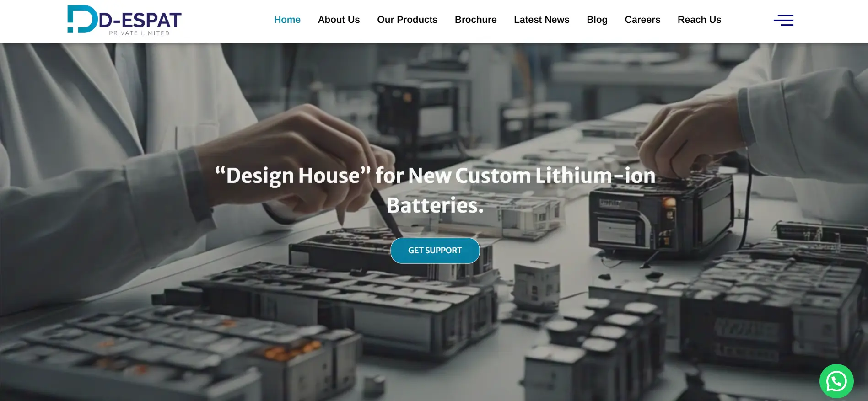Screen dimensions: 868x401
Task: View the Latest News section
Action: 542,20
